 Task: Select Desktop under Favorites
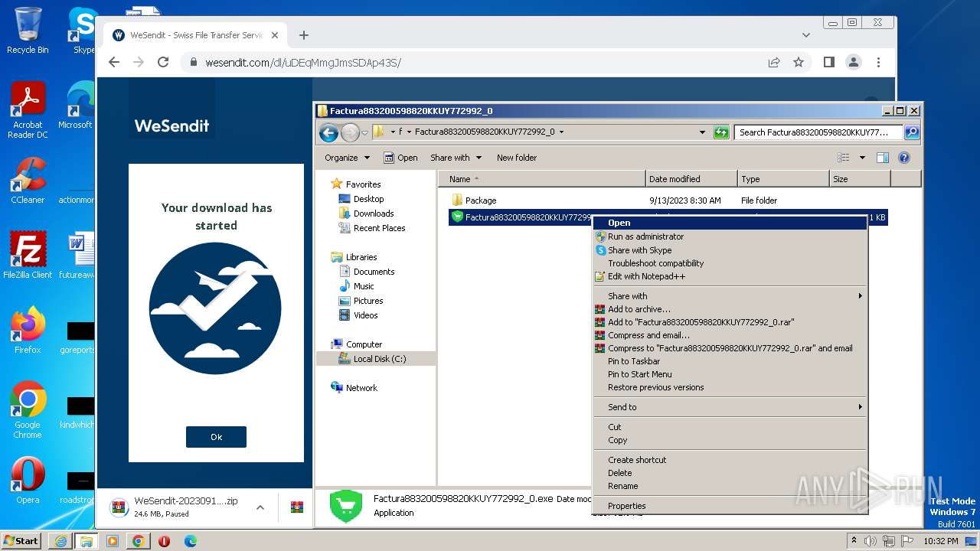[368, 199]
